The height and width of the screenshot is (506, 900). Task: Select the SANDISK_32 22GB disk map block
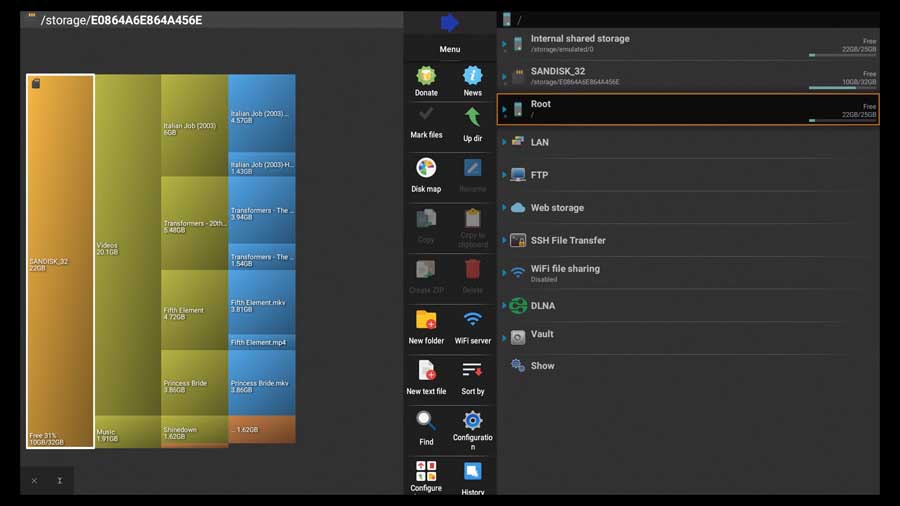[x=60, y=261]
